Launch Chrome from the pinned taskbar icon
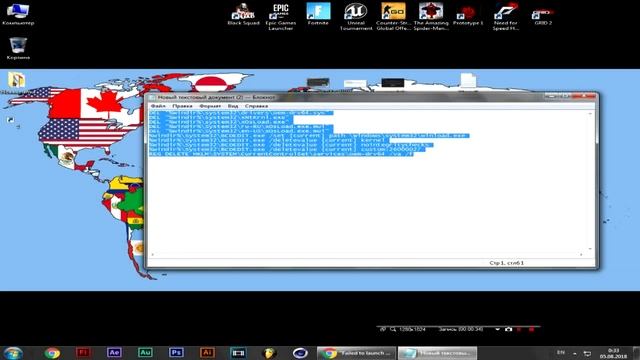 point(52,353)
